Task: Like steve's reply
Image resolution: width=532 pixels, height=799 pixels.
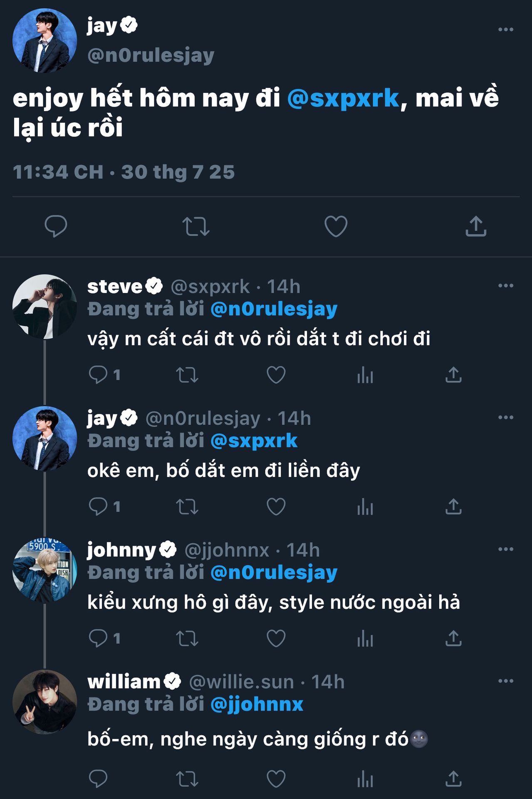Action: (x=276, y=375)
